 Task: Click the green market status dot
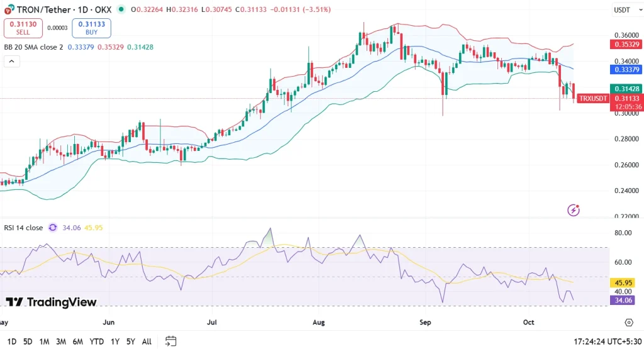coord(121,9)
